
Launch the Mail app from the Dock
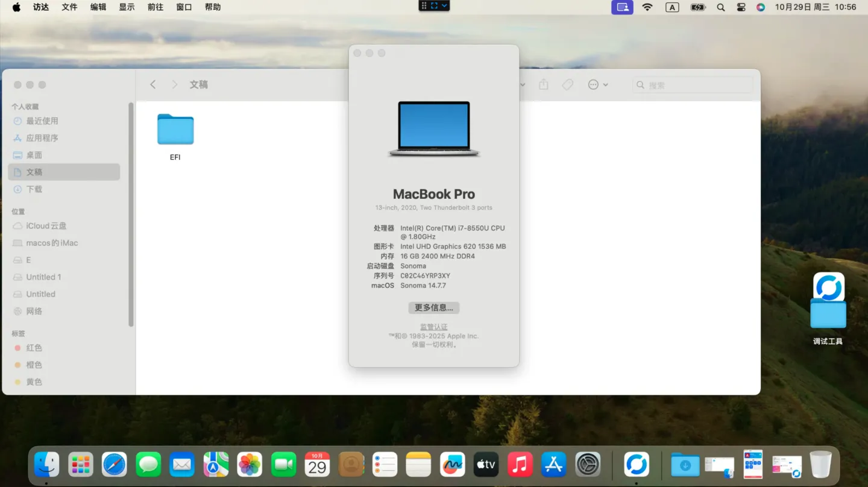[182, 464]
